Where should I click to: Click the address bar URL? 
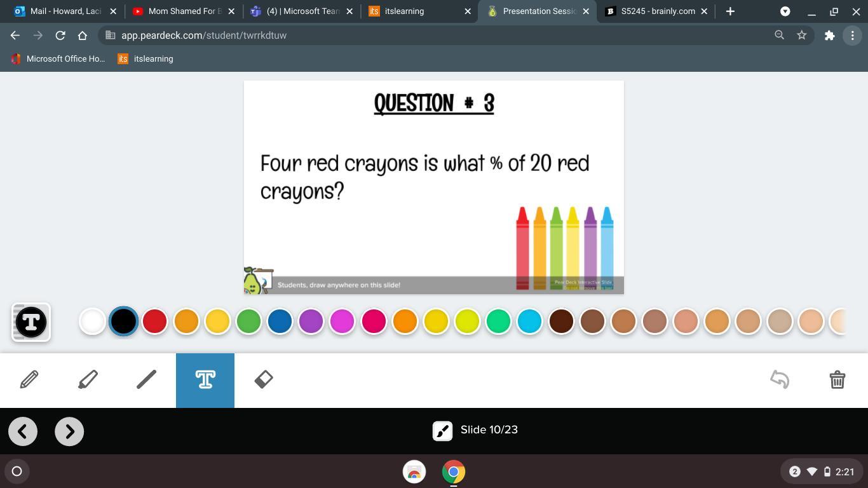[204, 36]
